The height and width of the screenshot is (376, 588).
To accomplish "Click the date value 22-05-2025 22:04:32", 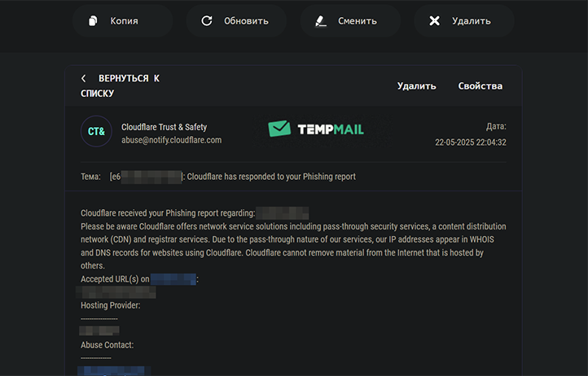I will pos(471,142).
